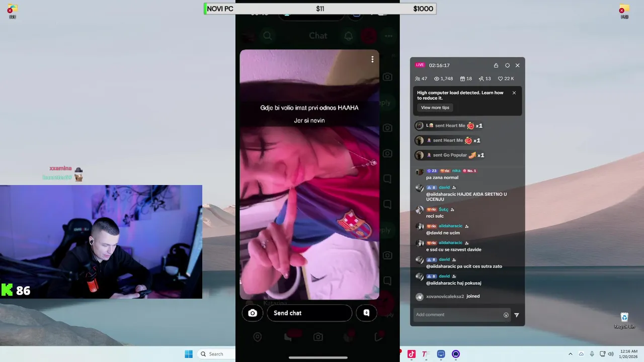Click the dimmed map pin icon at phone bottom
The width and height of the screenshot is (644, 362).
[258, 337]
